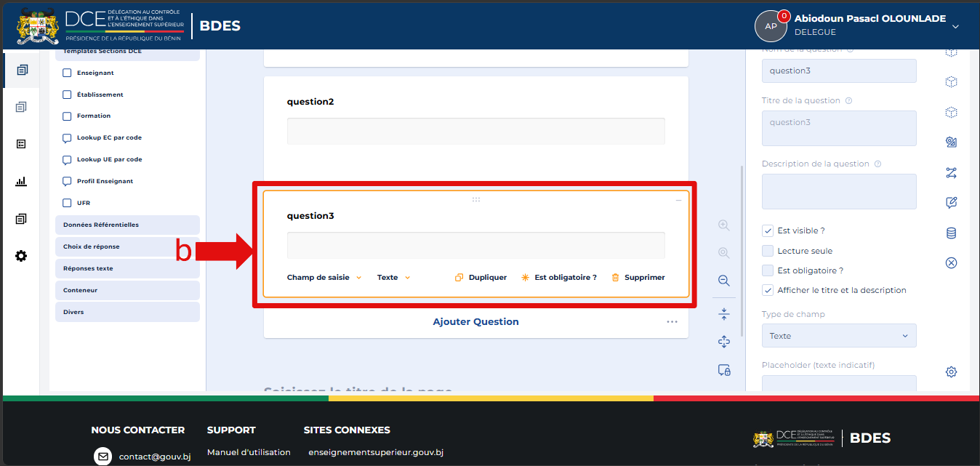The width and height of the screenshot is (980, 466).
Task: Open the image layout icon in property tabs
Action: pyautogui.click(x=951, y=142)
